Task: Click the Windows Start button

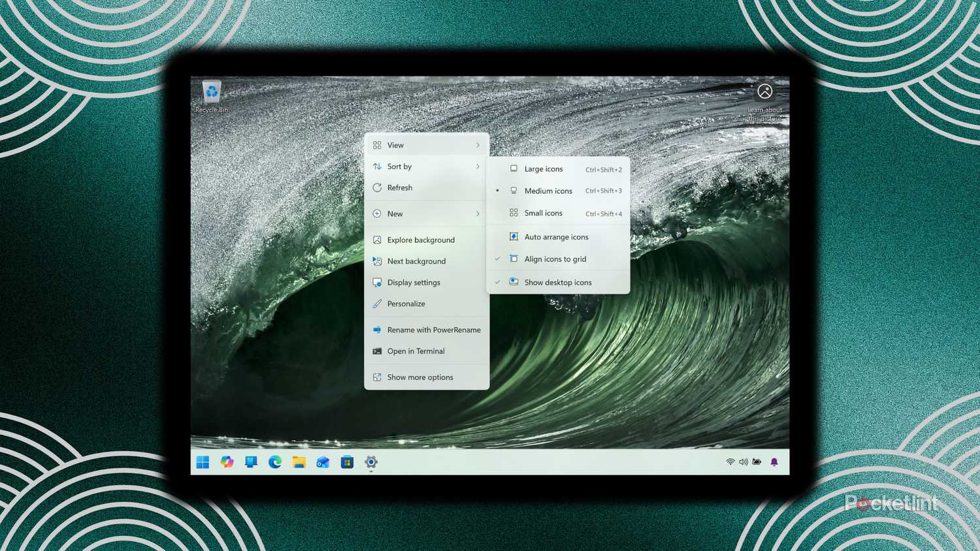Action: tap(203, 462)
